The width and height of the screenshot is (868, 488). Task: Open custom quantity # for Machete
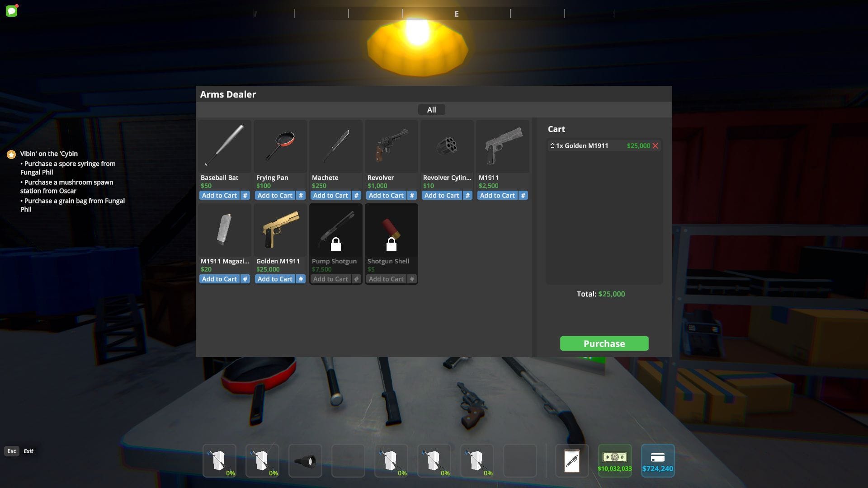356,196
